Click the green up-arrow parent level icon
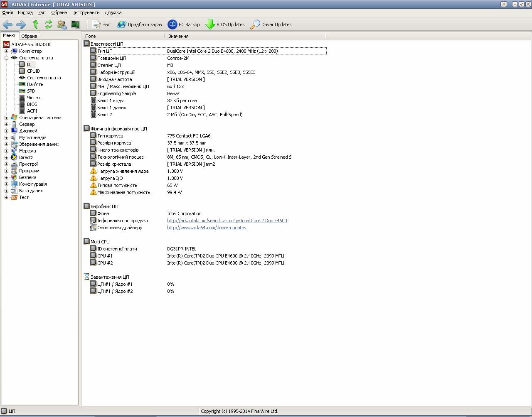The height and width of the screenshot is (417, 532). 35,25
